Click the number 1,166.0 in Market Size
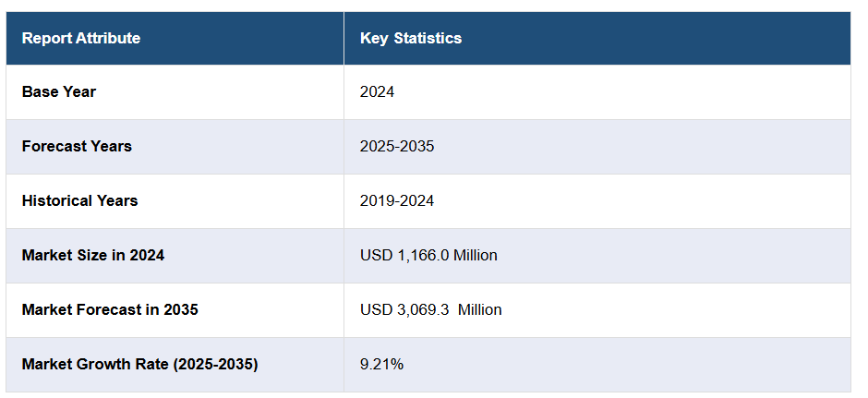 pyautogui.click(x=423, y=255)
